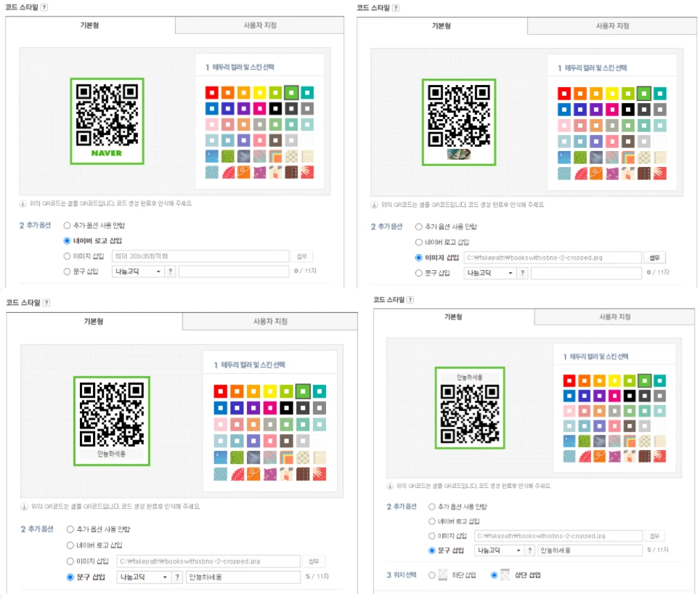Click 안녕하세요 text field in bottom-right panel

pos(590,550)
